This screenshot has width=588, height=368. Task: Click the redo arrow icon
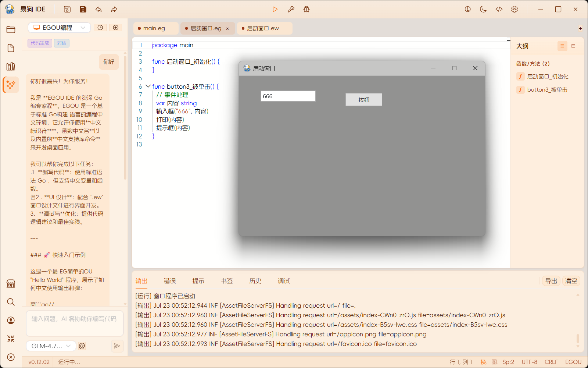[114, 9]
